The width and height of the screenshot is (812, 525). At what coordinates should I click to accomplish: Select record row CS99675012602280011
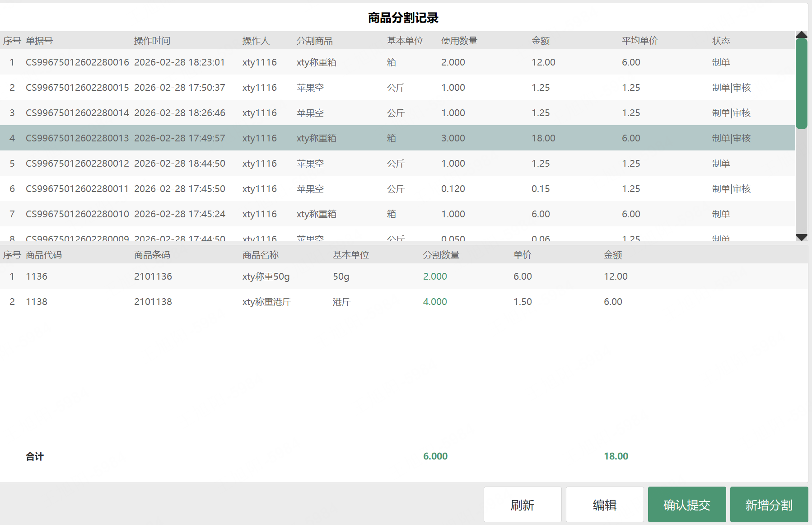[x=77, y=189]
